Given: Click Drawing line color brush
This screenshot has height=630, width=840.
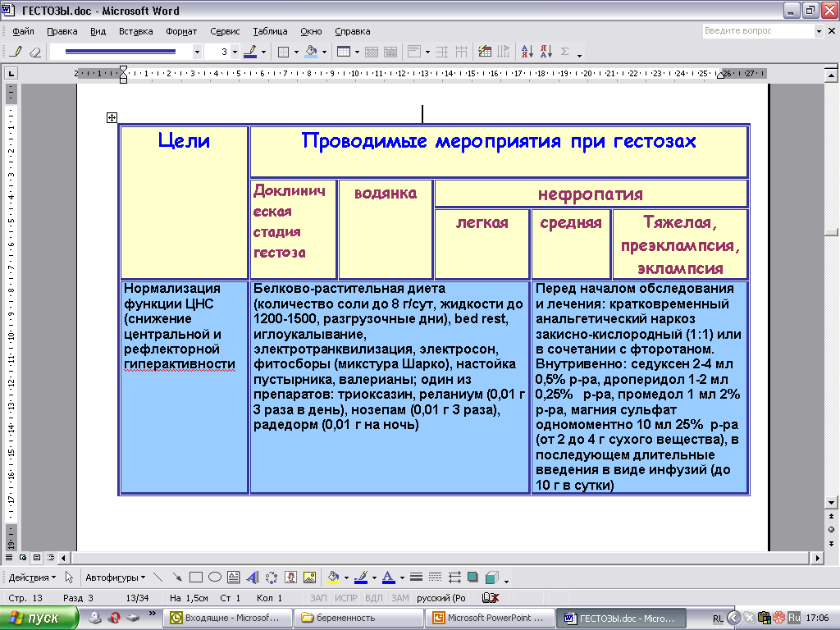Looking at the screenshot, I should [x=361, y=577].
